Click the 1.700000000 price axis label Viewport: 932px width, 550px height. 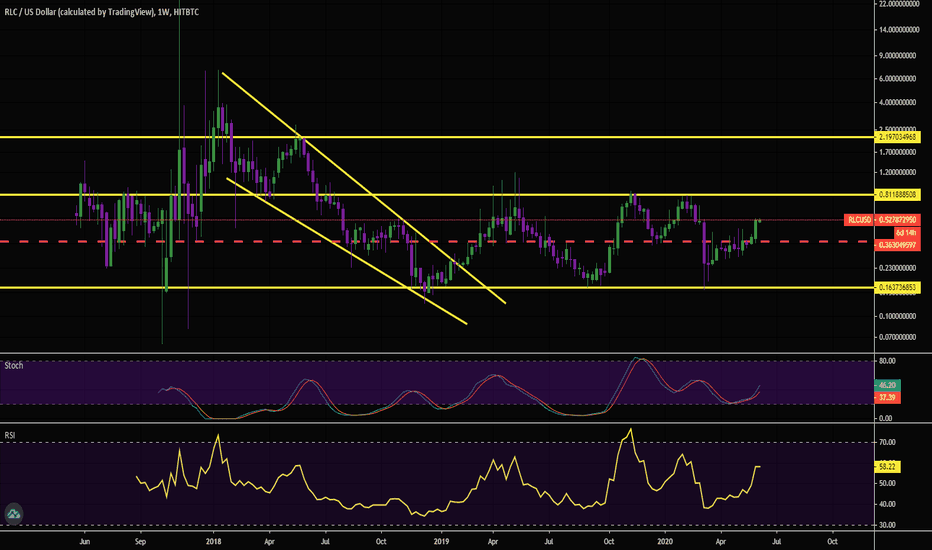click(898, 152)
